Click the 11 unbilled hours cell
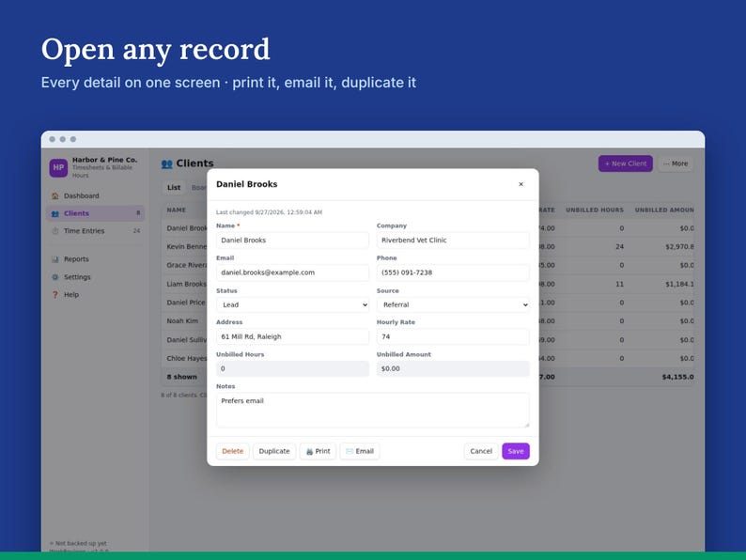 coord(619,284)
